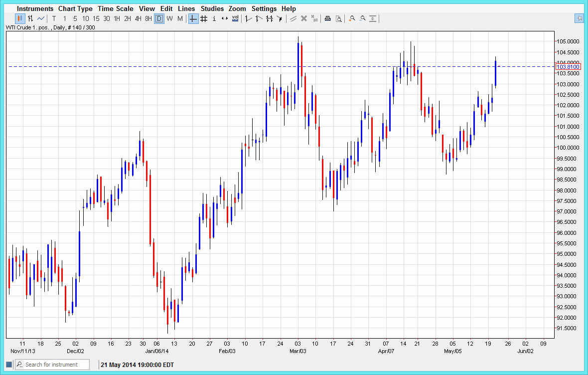The image size is (588, 375).
Task: Switch to Weekly timeframe
Action: [169, 18]
